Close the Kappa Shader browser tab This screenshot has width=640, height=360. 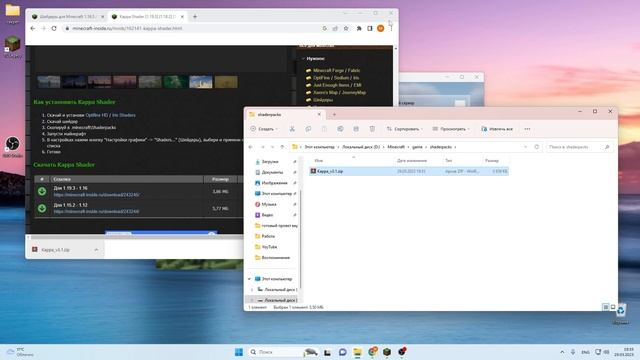tap(182, 17)
